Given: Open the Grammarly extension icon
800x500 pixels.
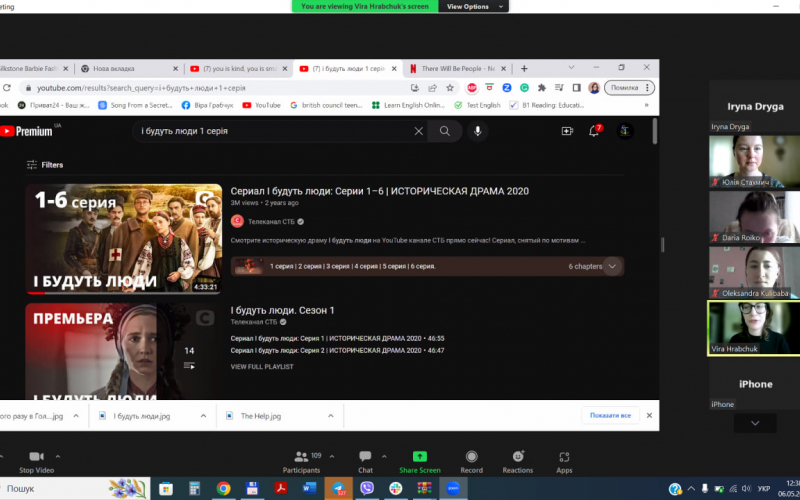Looking at the screenshot, I should click(x=524, y=88).
